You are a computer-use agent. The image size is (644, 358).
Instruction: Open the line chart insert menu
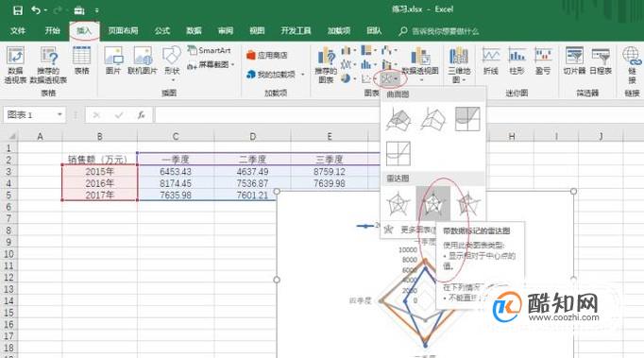point(348,64)
